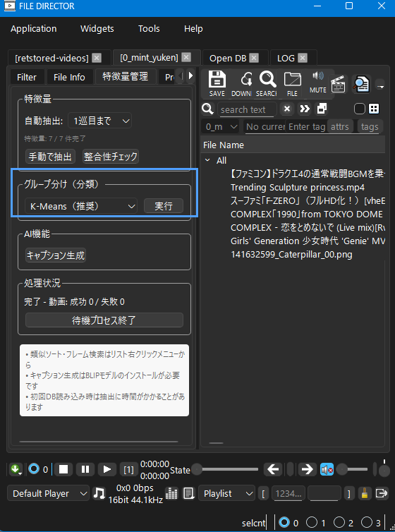The height and width of the screenshot is (532, 395).
Task: Switch to the Open DB tab
Action: (228, 59)
